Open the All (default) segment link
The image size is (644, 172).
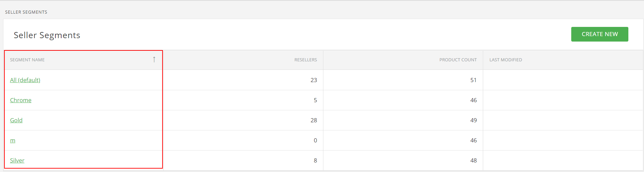pos(25,80)
